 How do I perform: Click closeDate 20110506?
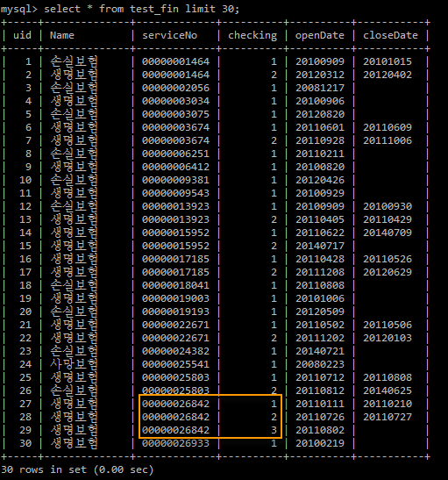tap(388, 325)
